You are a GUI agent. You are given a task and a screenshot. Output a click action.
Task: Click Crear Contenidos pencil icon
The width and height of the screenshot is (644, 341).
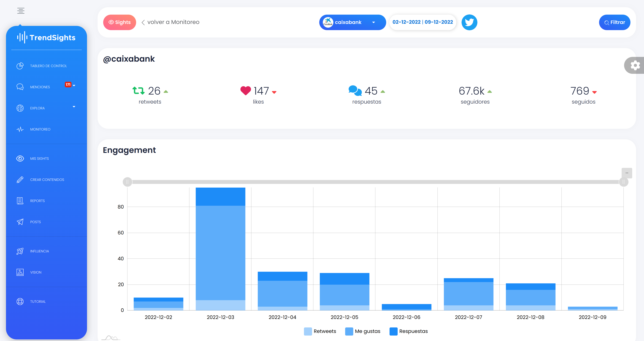click(20, 179)
